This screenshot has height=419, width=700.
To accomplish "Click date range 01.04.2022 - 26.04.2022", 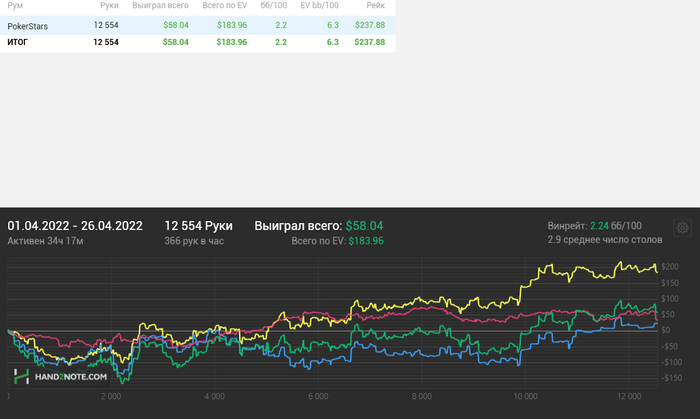I will [75, 226].
